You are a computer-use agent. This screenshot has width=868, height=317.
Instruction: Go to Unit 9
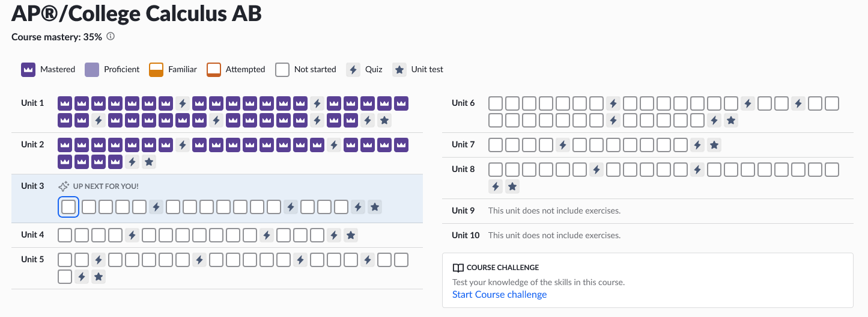point(463,211)
